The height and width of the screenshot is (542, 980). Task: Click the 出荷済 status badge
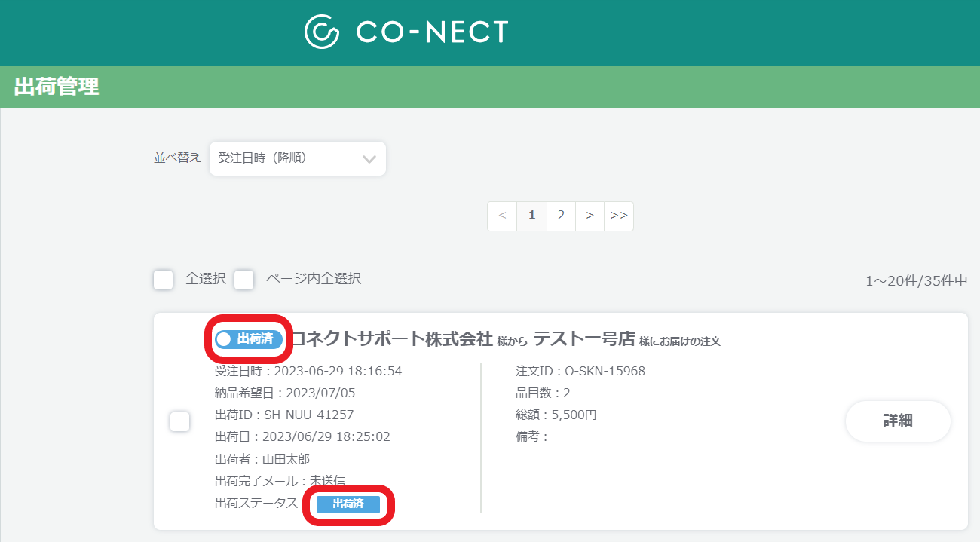click(x=348, y=504)
